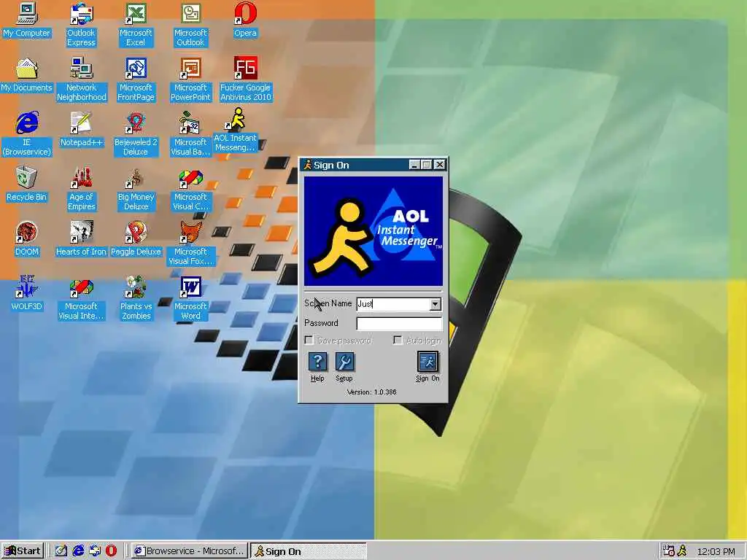The image size is (747, 560).
Task: Click the Version: 1.0.386 text
Action: 371,392
